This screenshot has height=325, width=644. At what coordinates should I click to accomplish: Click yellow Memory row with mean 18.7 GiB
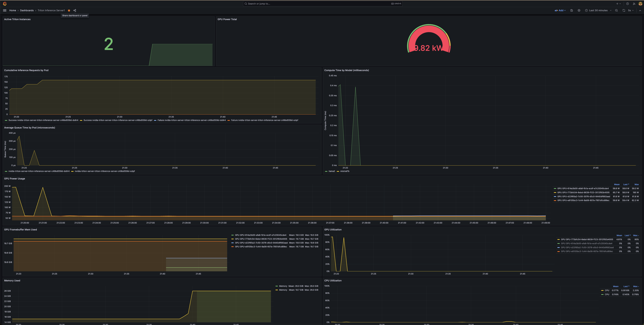[297, 290]
